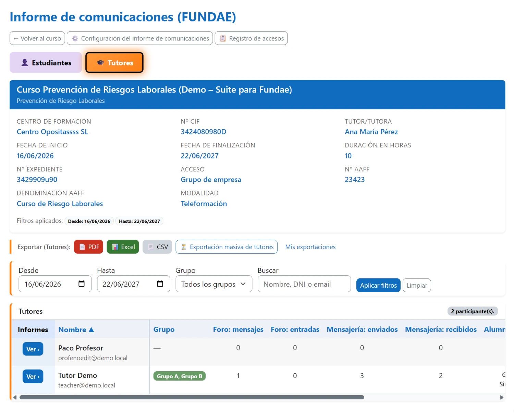Sort by Foro: mensajes column
The image size is (514, 420).
pos(238,329)
